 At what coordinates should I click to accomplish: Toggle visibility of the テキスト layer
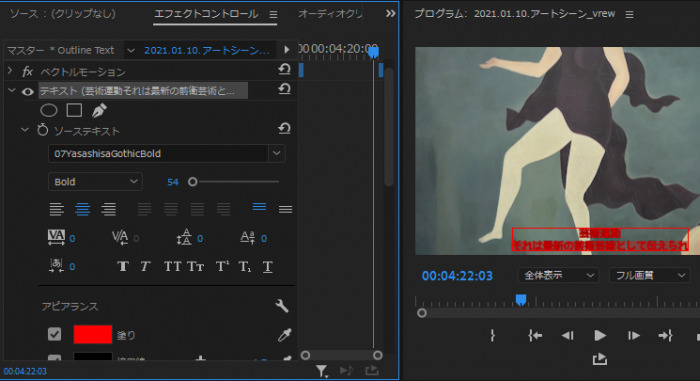(28, 92)
